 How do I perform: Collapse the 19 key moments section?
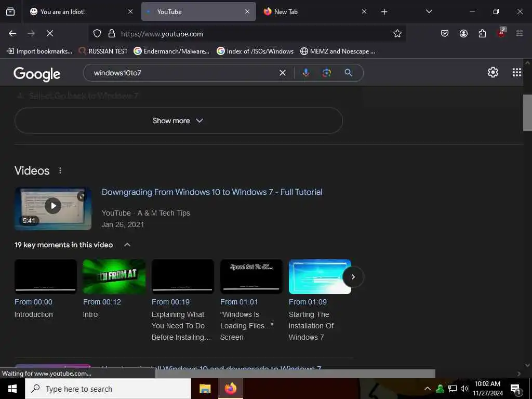click(127, 245)
